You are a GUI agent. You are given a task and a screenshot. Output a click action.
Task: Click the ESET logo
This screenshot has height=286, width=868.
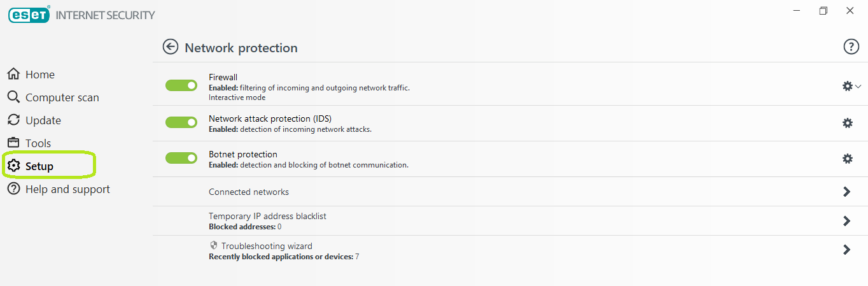click(29, 15)
